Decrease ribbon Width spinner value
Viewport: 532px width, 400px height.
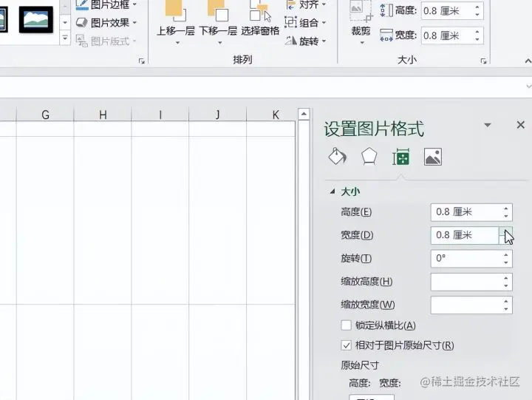(x=477, y=39)
